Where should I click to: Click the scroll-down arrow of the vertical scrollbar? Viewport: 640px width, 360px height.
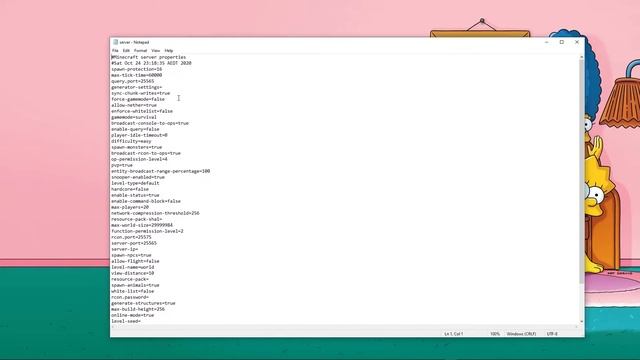pyautogui.click(x=582, y=322)
